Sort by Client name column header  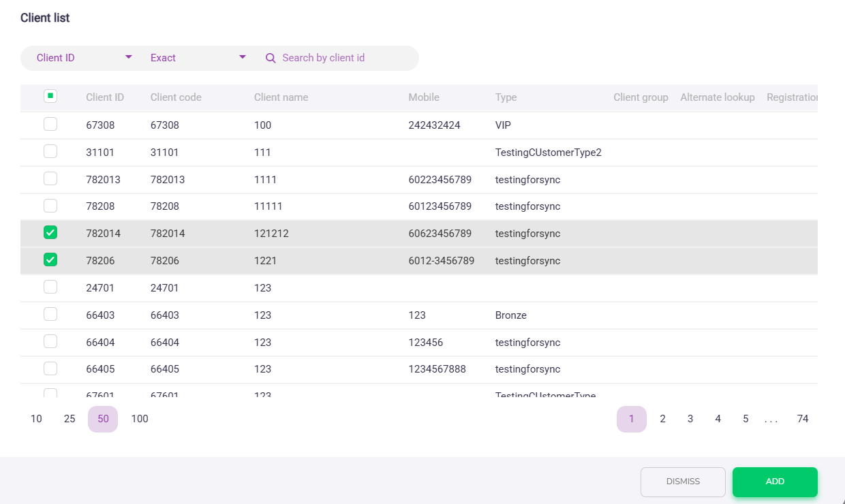[281, 97]
